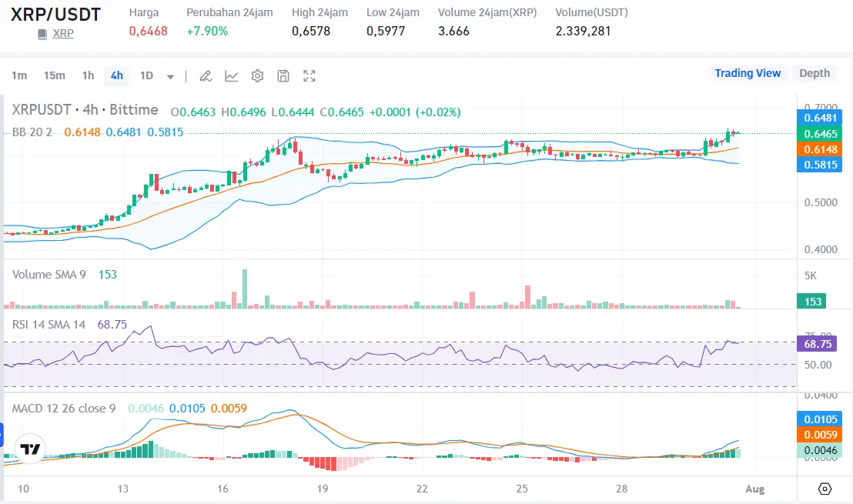853x504 pixels.
Task: Open the indicators line-chart icon
Action: click(232, 75)
